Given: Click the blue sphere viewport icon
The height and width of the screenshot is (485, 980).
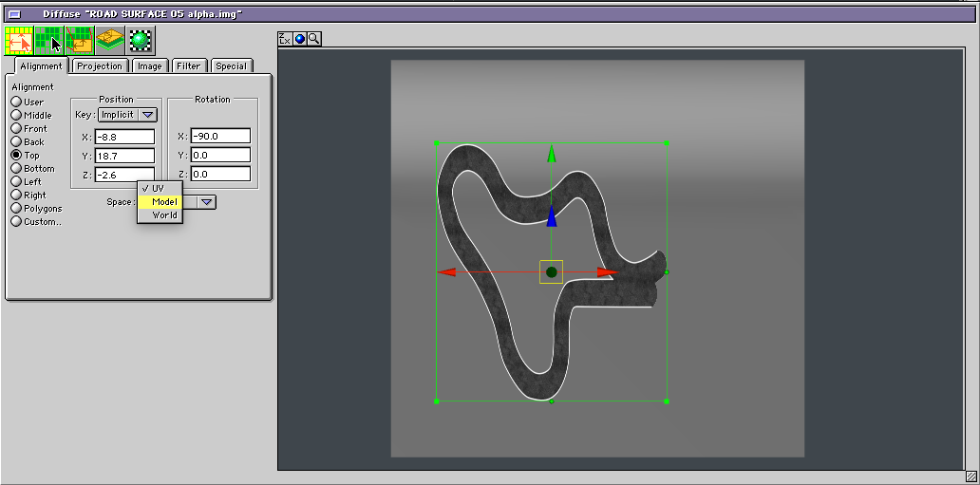Looking at the screenshot, I should tap(299, 39).
